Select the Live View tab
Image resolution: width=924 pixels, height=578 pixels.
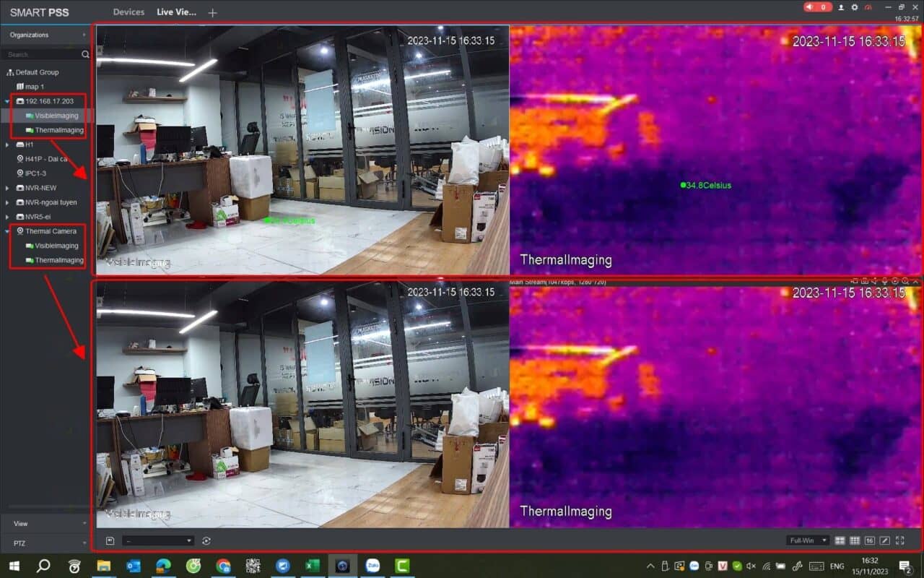(x=176, y=12)
